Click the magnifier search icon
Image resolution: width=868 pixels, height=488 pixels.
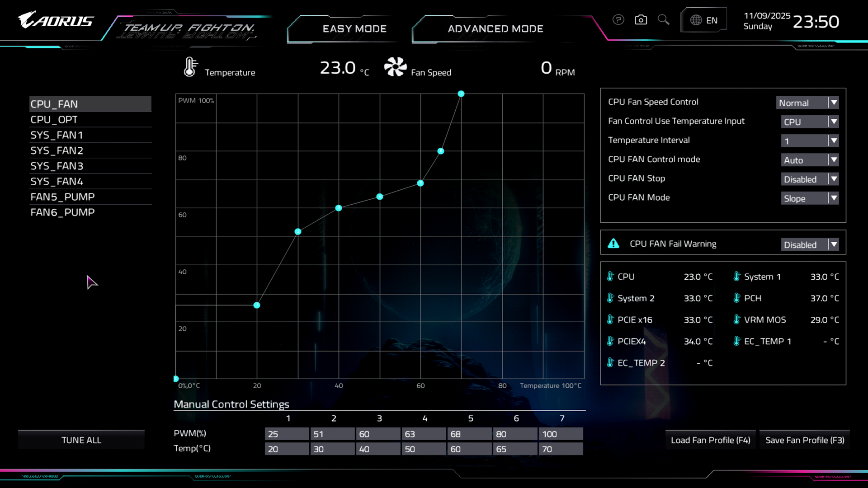[x=663, y=20]
